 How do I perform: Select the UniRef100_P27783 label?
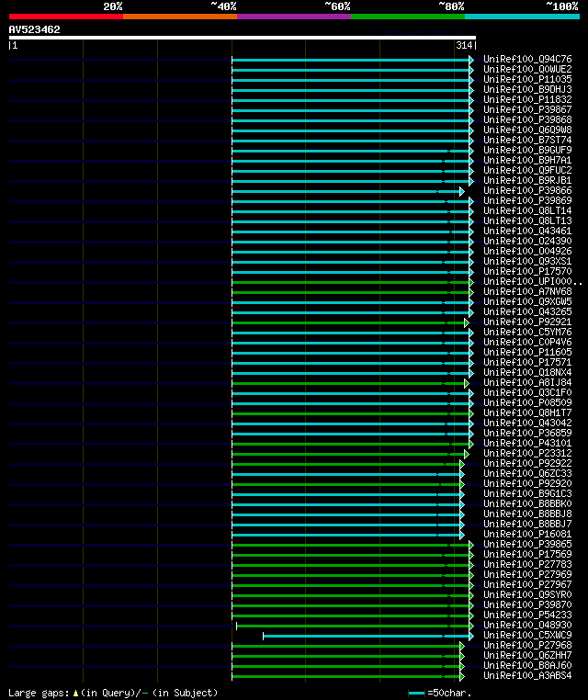click(x=527, y=564)
